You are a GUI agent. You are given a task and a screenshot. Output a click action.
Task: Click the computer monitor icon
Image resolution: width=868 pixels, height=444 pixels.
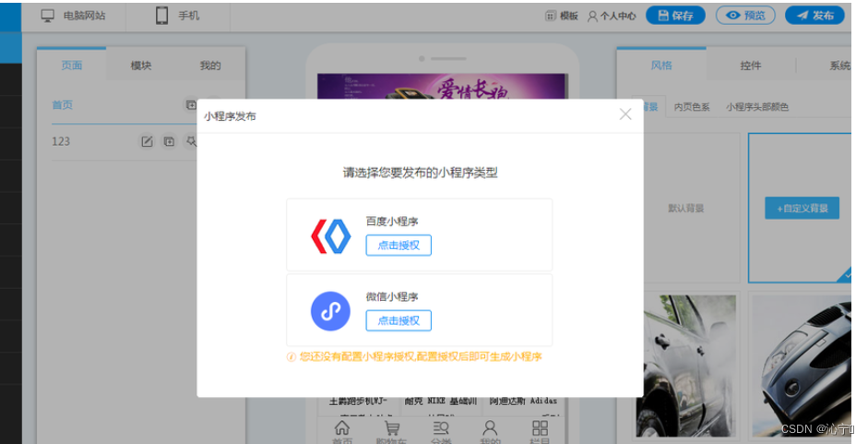pyautogui.click(x=48, y=16)
